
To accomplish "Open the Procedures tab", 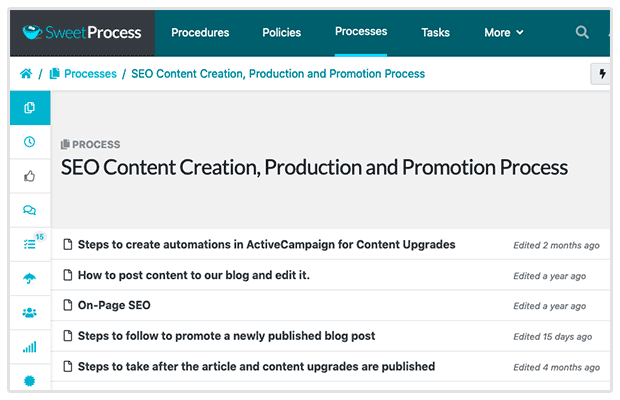I will pos(200,32).
